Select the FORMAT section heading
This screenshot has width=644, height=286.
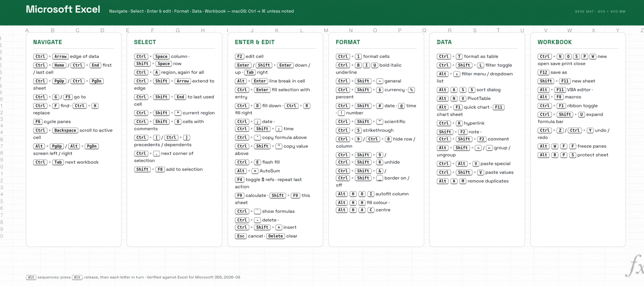(x=348, y=42)
